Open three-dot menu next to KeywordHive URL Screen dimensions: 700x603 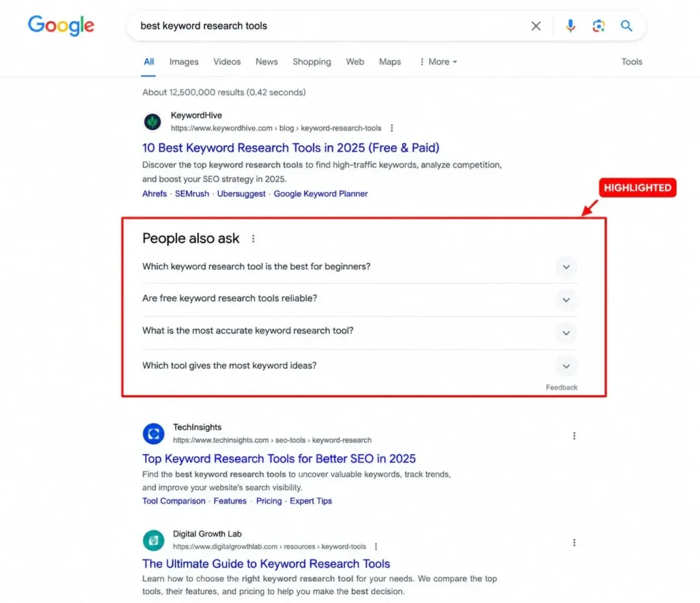click(392, 128)
